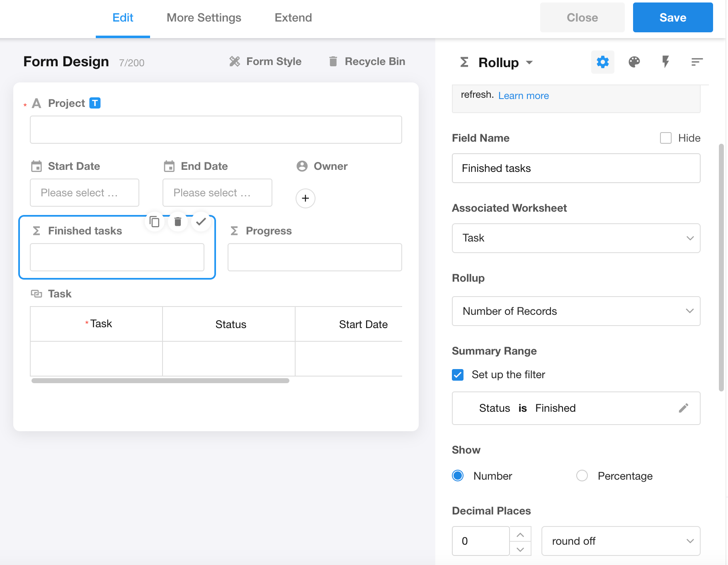Image resolution: width=728 pixels, height=565 pixels.
Task: Increase decimal places with up arrow
Action: [520, 534]
